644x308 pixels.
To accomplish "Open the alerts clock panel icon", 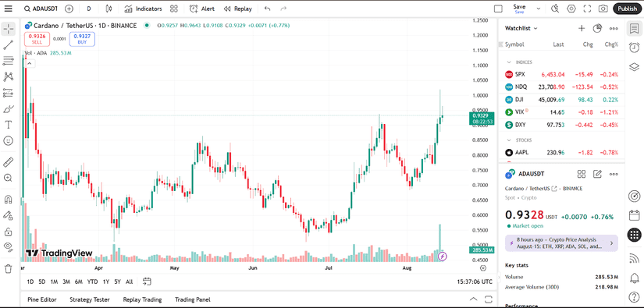I will (x=634, y=48).
